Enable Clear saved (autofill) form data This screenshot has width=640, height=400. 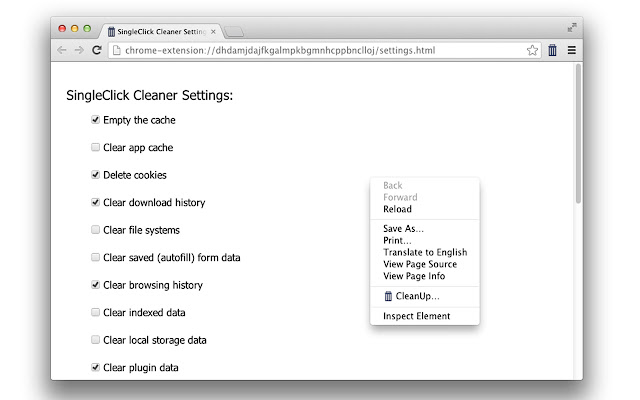(95, 257)
